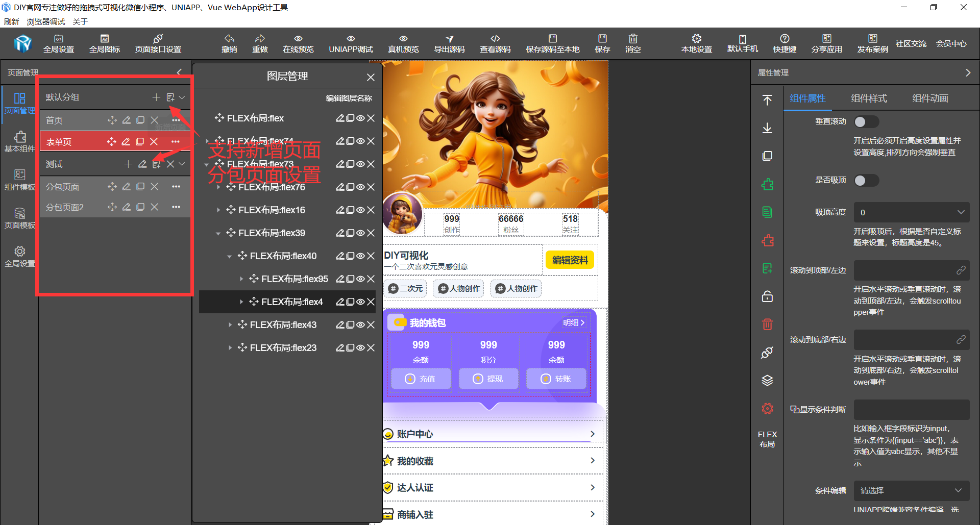
Task: Hide the FLEX布局:flex95 layer
Action: pos(360,279)
